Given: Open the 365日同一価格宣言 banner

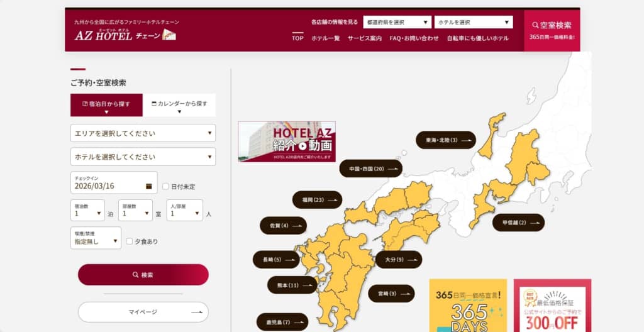Looking at the screenshot, I should click(x=468, y=306).
